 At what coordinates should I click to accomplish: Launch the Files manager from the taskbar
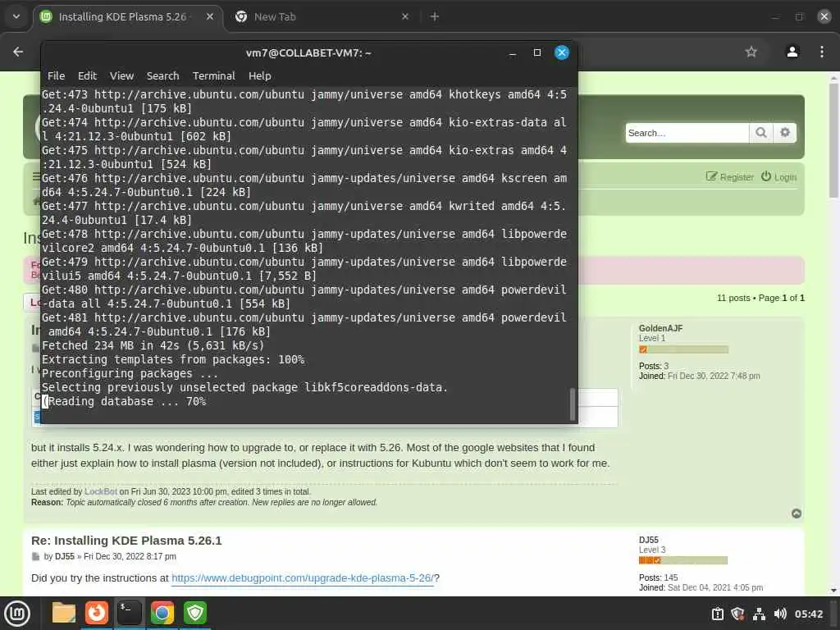pos(63,614)
